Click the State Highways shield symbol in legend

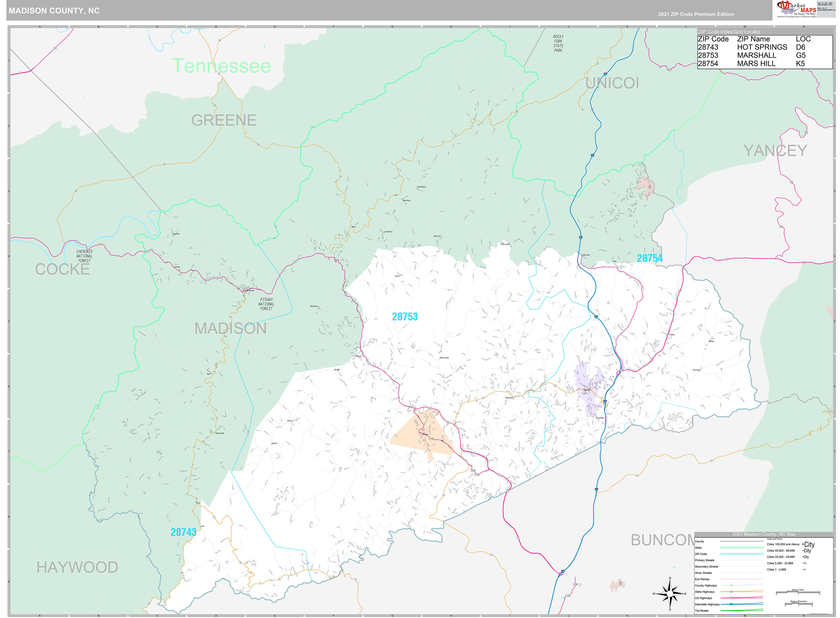coord(731,592)
